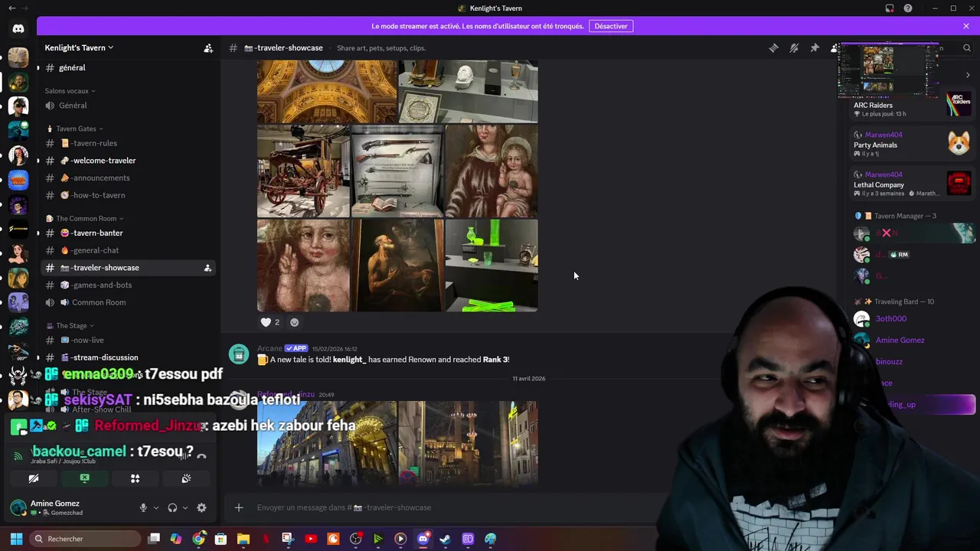Open the général text channel

click(127, 68)
